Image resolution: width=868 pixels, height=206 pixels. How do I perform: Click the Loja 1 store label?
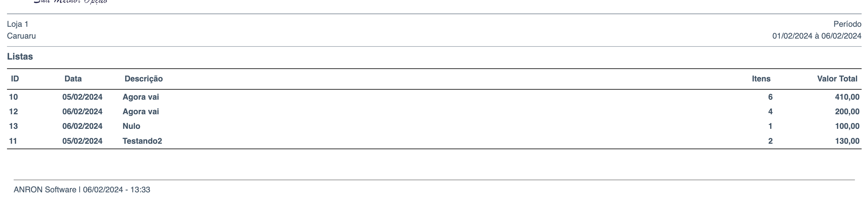tap(18, 24)
